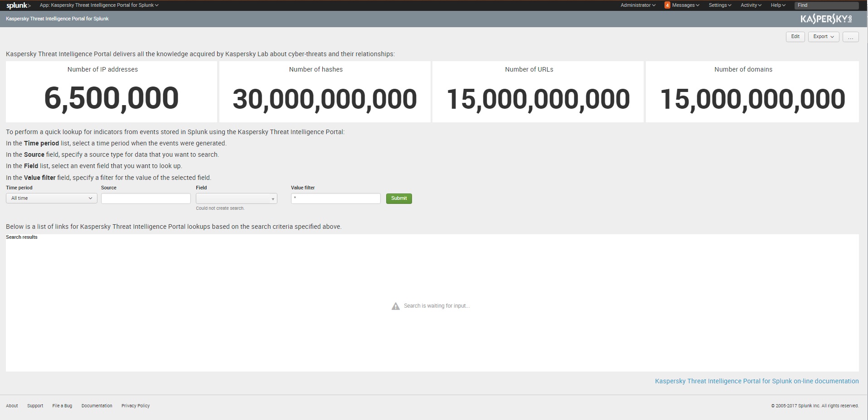Open the Settings menu

click(720, 5)
